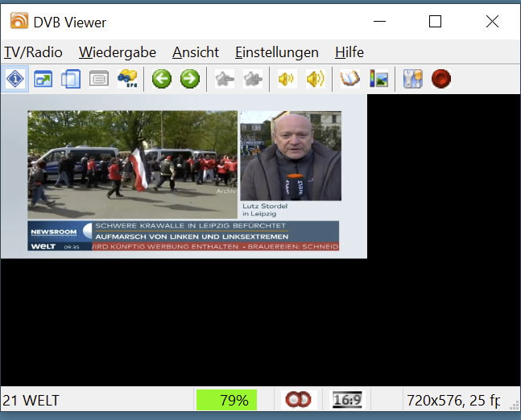
Task: Start recording with the red record button
Action: 440,79
